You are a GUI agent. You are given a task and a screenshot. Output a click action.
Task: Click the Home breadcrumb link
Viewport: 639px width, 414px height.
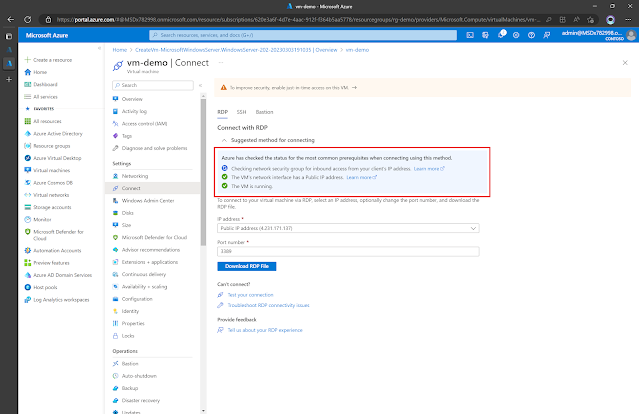click(x=119, y=50)
